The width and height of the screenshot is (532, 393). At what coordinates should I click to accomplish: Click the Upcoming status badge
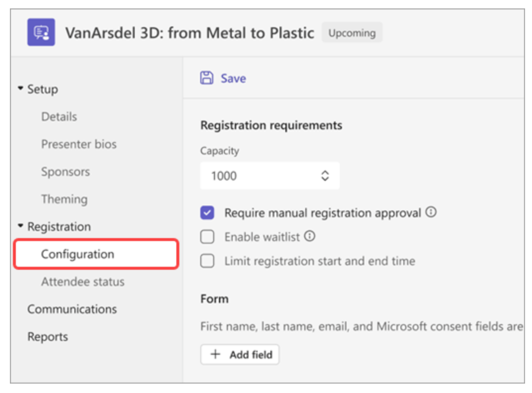[352, 33]
